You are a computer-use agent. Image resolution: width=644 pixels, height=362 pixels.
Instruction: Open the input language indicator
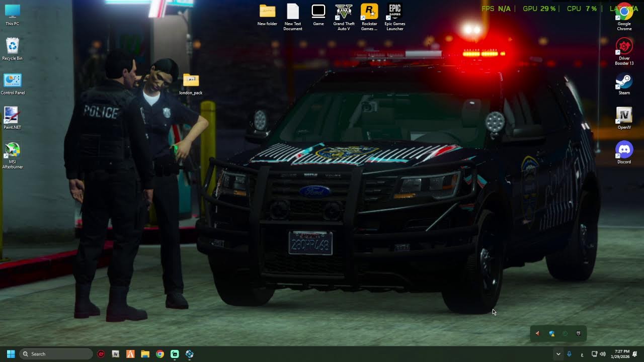(x=582, y=354)
